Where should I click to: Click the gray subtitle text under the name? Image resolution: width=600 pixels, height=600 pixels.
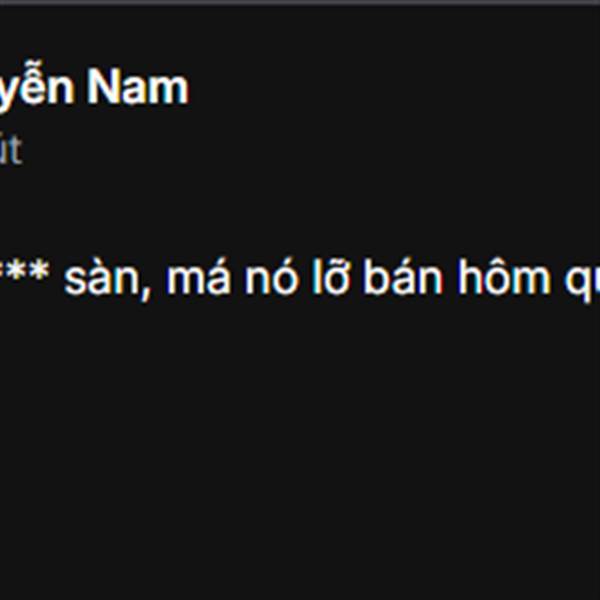[11, 150]
